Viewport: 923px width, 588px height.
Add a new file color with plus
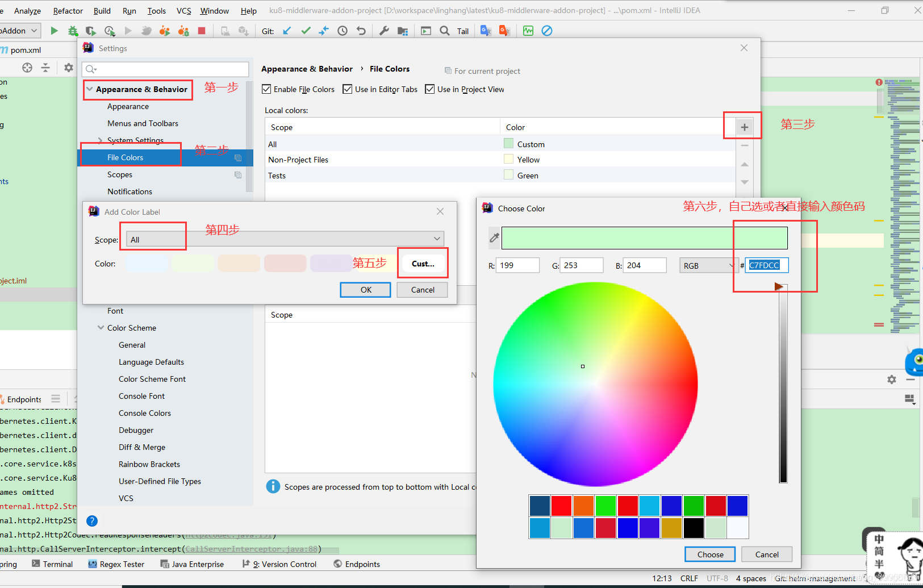744,127
